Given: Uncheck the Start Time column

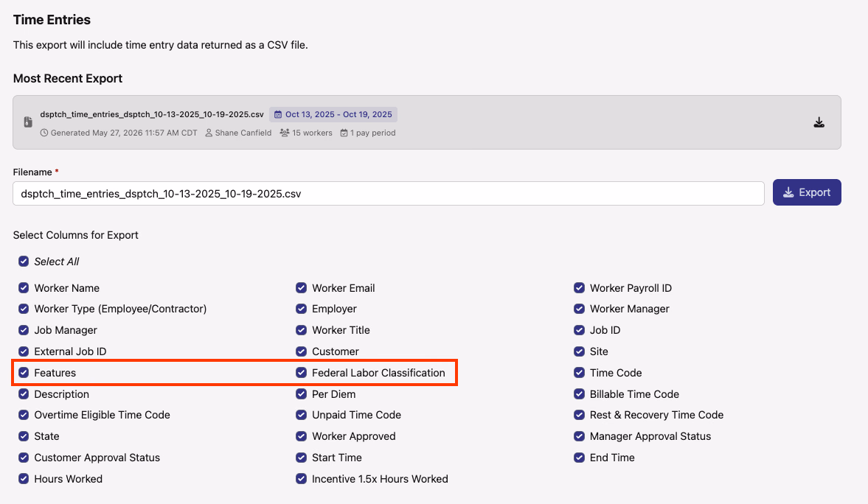Looking at the screenshot, I should click(301, 458).
